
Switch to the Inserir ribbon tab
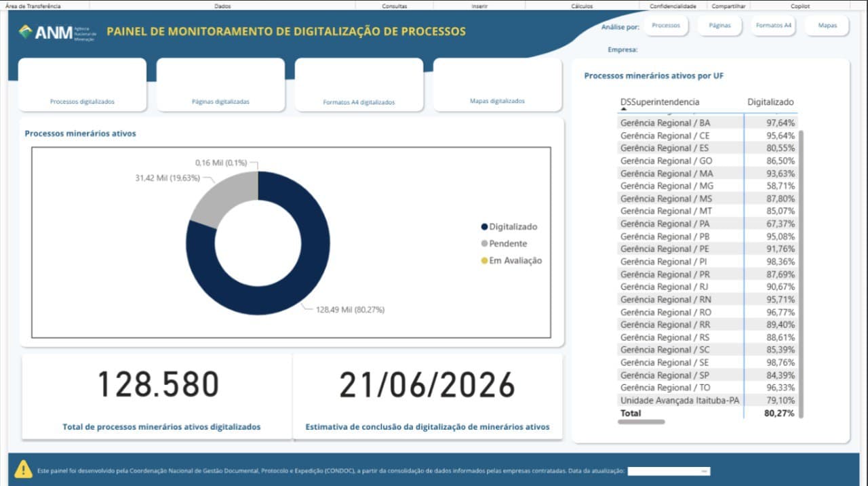click(480, 5)
